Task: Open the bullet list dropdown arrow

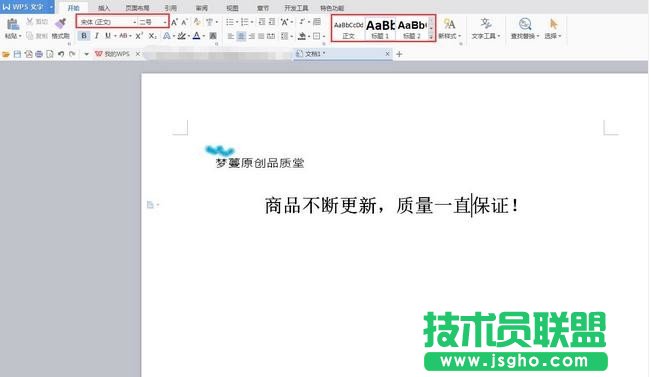Action: coord(237,22)
